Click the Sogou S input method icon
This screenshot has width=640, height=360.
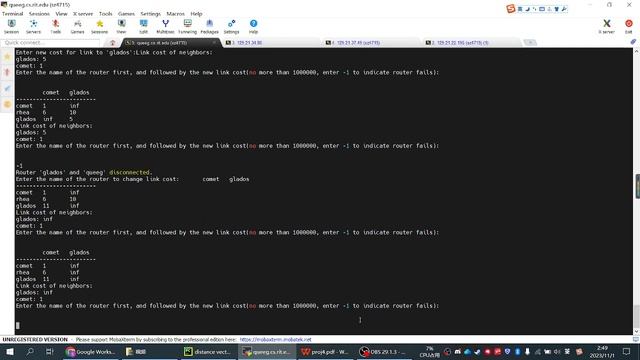pyautogui.click(x=511, y=9)
